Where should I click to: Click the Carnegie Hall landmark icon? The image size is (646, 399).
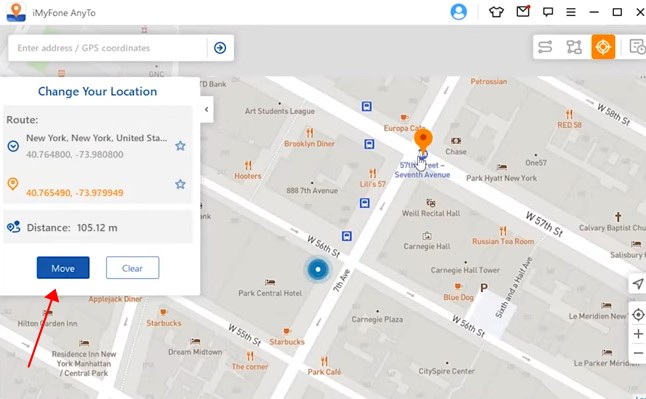coord(427,236)
